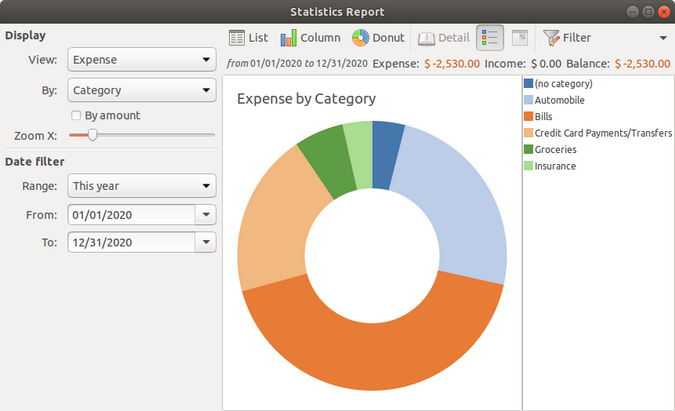The width and height of the screenshot is (675, 411).
Task: Open the Filter dialog
Action: (x=566, y=38)
